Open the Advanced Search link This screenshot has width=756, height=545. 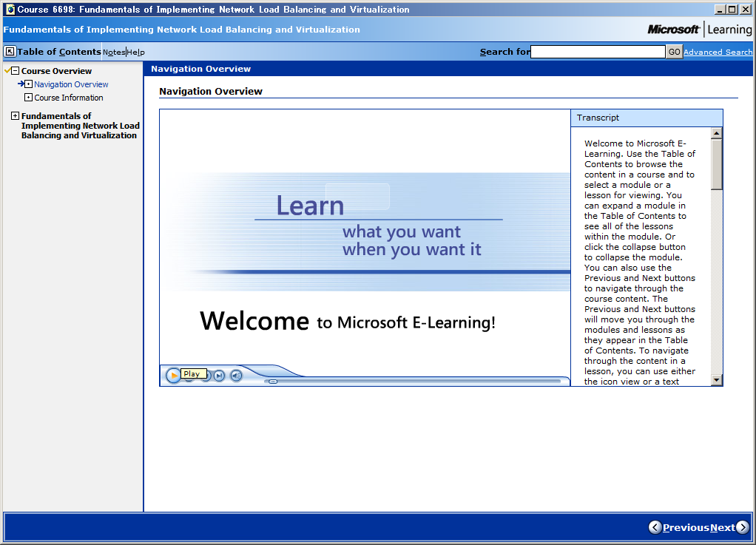point(718,52)
